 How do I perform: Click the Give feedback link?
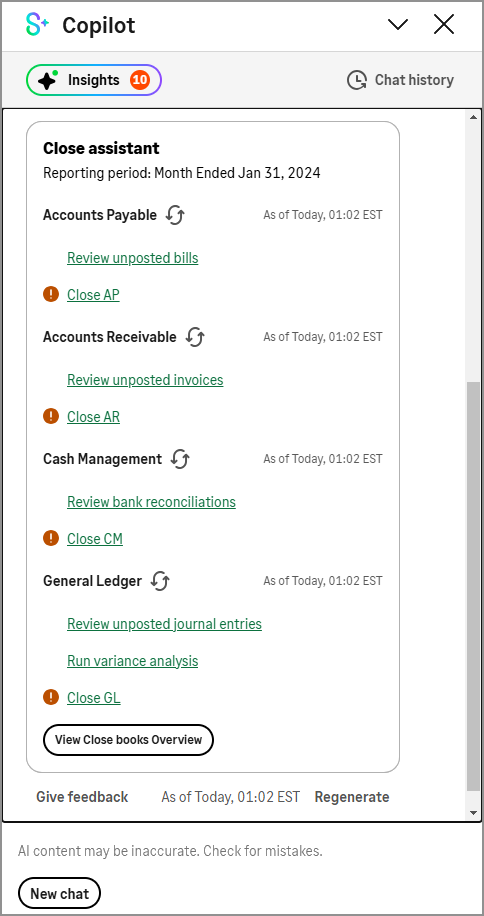(x=82, y=797)
